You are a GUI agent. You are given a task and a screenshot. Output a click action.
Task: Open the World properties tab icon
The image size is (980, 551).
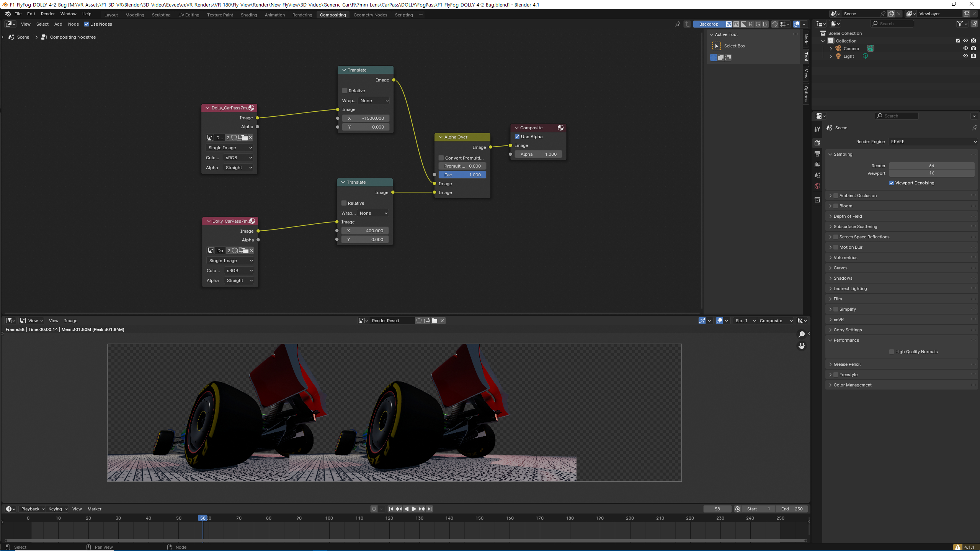click(817, 186)
